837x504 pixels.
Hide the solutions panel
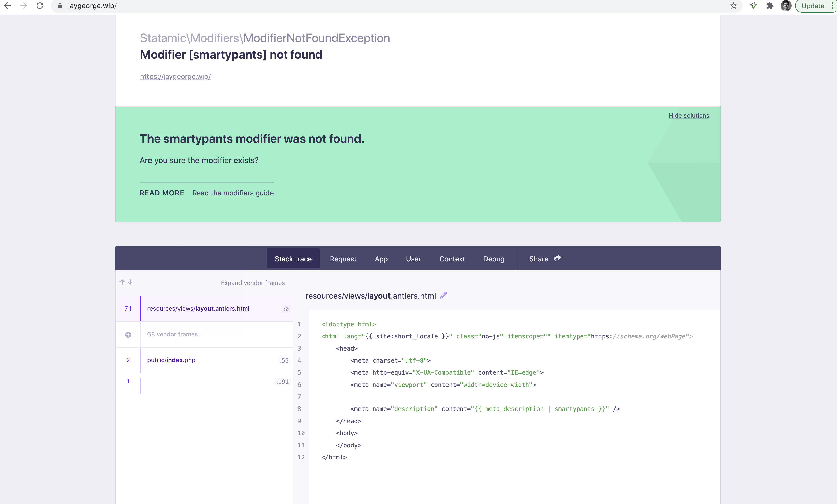(x=689, y=115)
